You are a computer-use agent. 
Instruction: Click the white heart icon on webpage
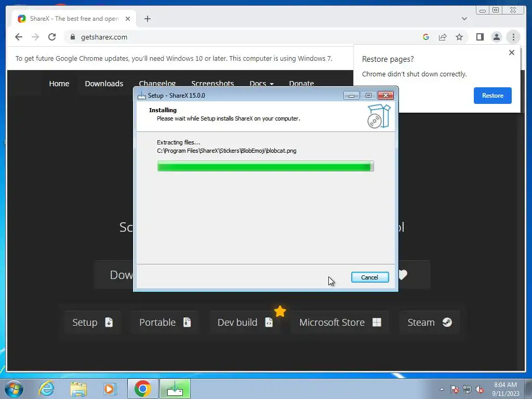(x=403, y=274)
